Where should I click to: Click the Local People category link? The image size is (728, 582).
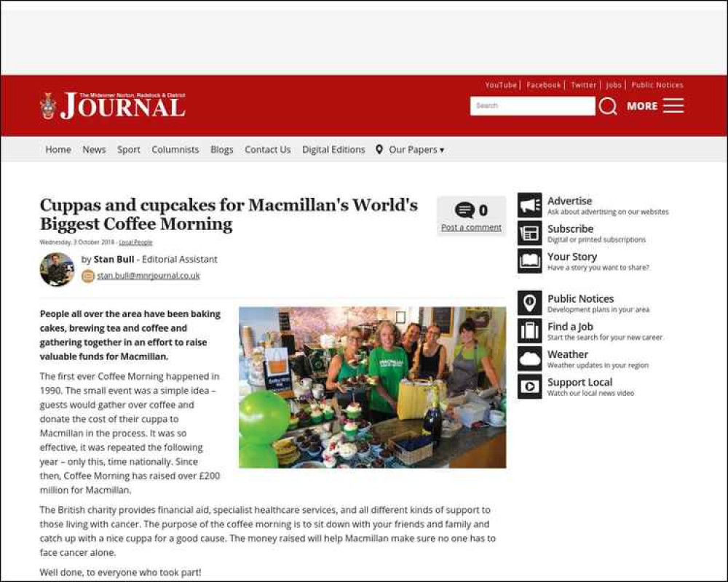(135, 242)
